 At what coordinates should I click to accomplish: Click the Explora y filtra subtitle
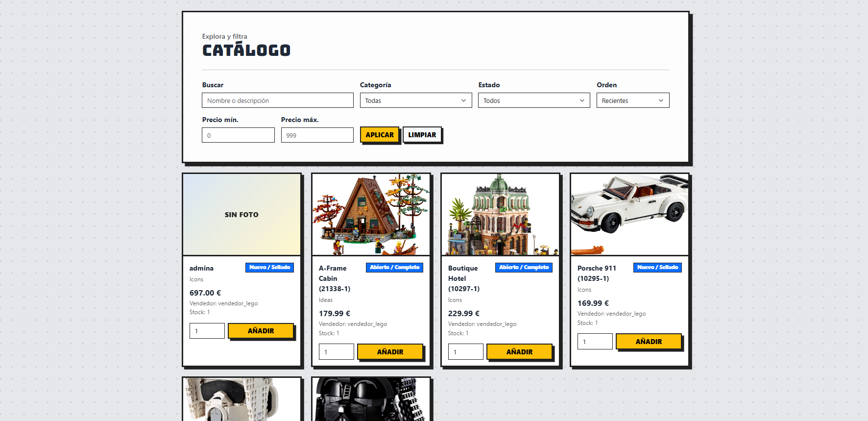(x=225, y=36)
